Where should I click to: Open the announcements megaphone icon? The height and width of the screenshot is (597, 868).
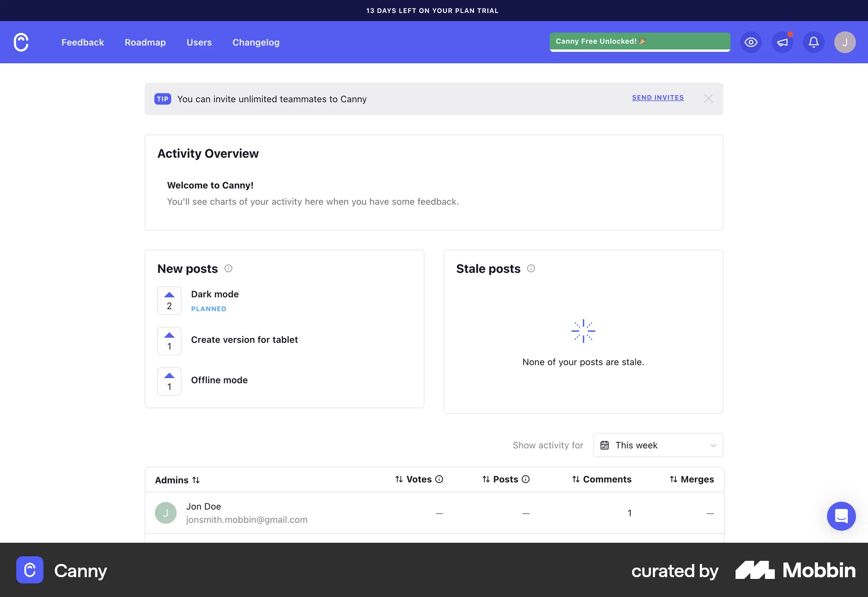coord(782,42)
